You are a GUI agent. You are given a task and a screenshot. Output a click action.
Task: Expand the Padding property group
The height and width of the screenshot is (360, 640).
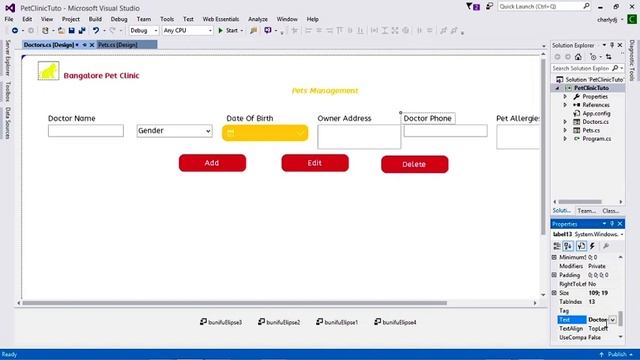(x=554, y=275)
